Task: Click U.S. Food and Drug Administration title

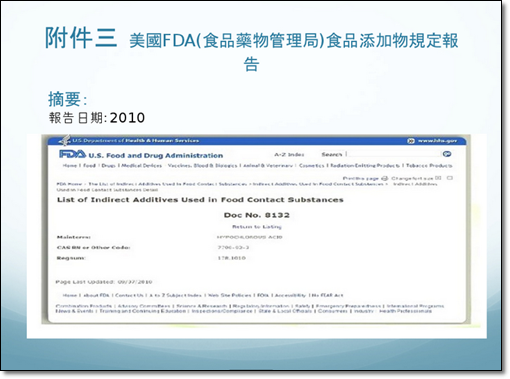Action: tap(156, 155)
